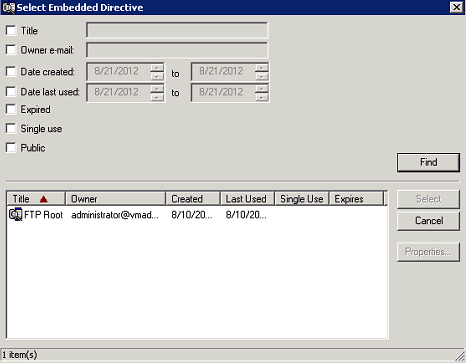This screenshot has height=363, width=467.
Task: Click the dialog title bar icon
Action: [8, 7]
